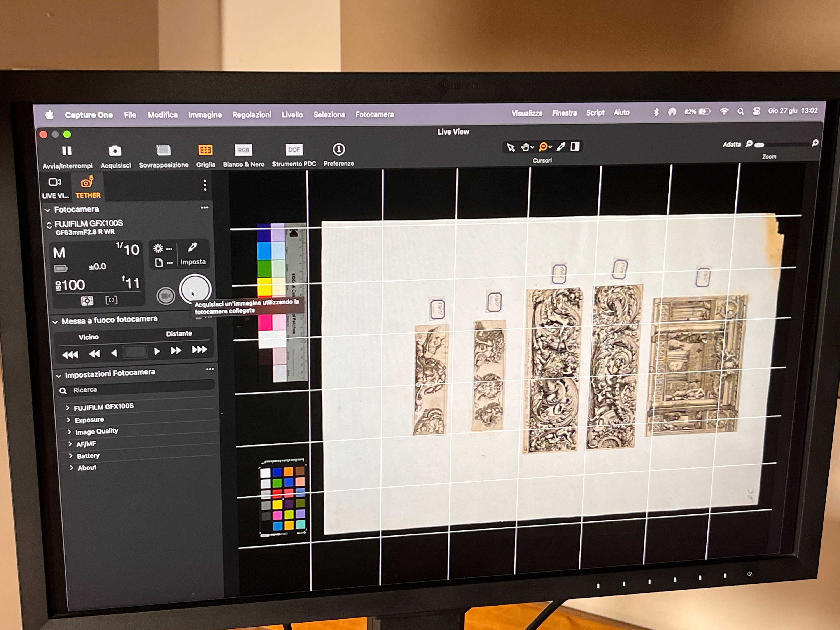This screenshot has width=840, height=630.
Task: Open tool tab options three-dot menu
Action: click(205, 185)
